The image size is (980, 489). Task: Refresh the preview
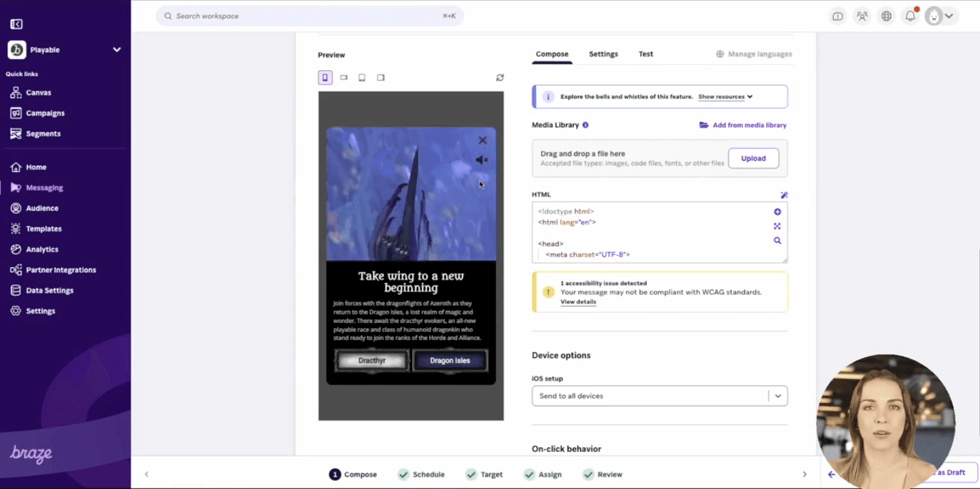point(500,78)
